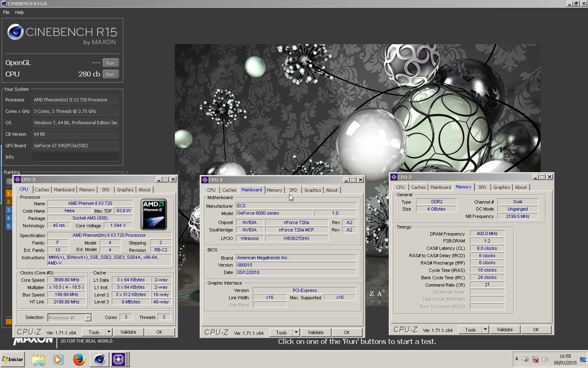Open Graphics tab in middle CPU-Z window
The width and height of the screenshot is (588, 368).
tap(312, 190)
